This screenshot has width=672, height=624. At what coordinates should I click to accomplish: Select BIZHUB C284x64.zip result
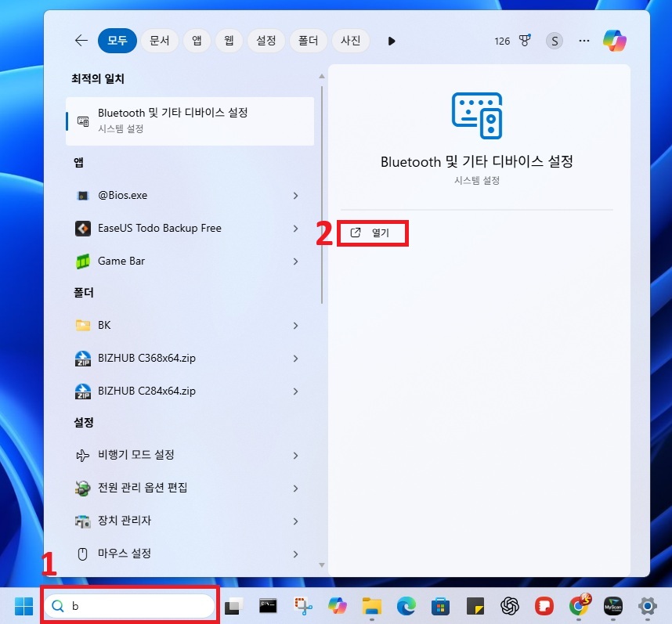190,391
